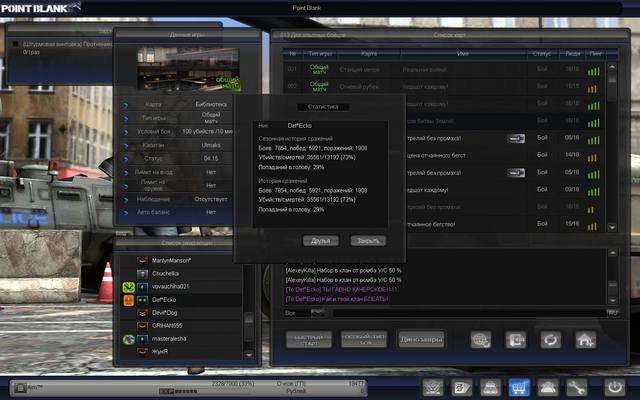Image resolution: width=640 pixels, height=400 pixels.
Task: Expand the Авто баланс row arrow
Action: coord(125,213)
